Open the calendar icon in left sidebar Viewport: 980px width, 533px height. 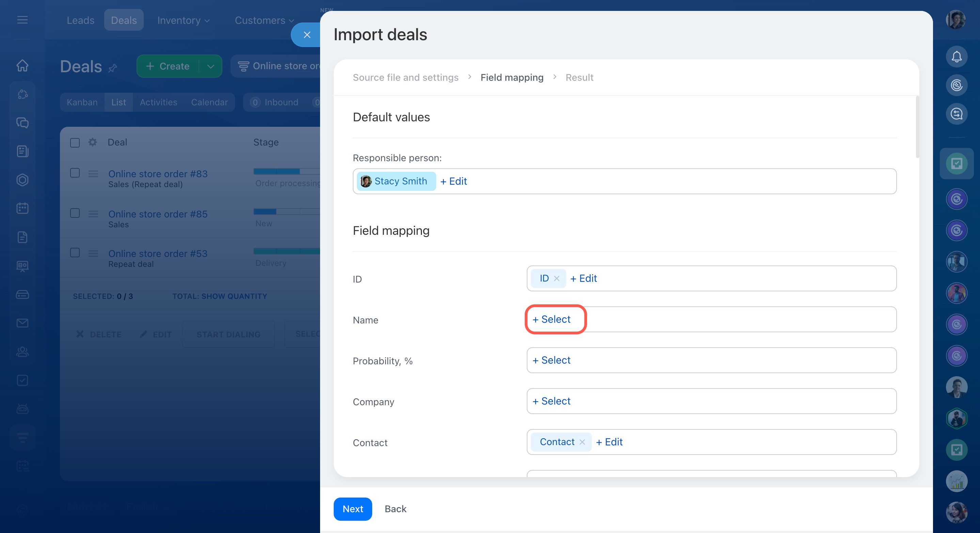(x=22, y=208)
